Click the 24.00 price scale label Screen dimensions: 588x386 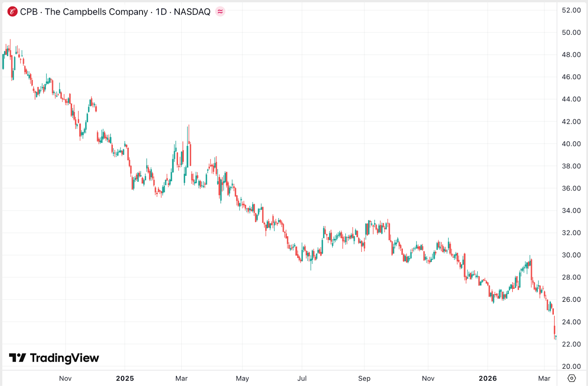coord(571,322)
